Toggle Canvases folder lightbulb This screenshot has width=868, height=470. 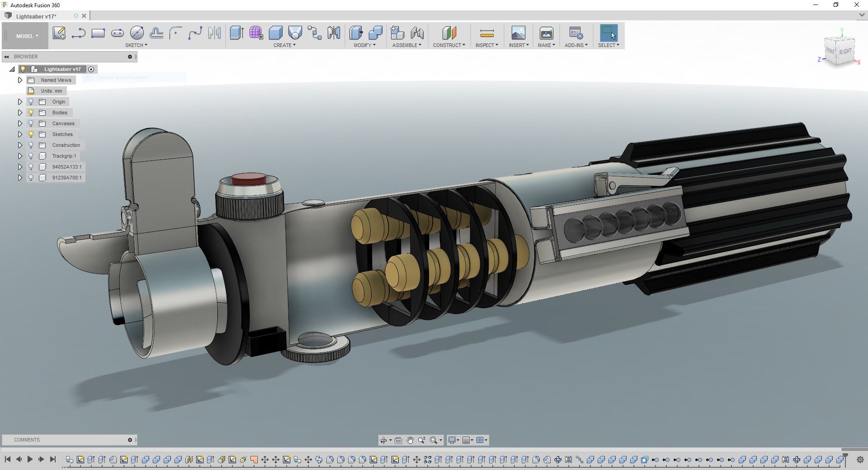click(31, 123)
